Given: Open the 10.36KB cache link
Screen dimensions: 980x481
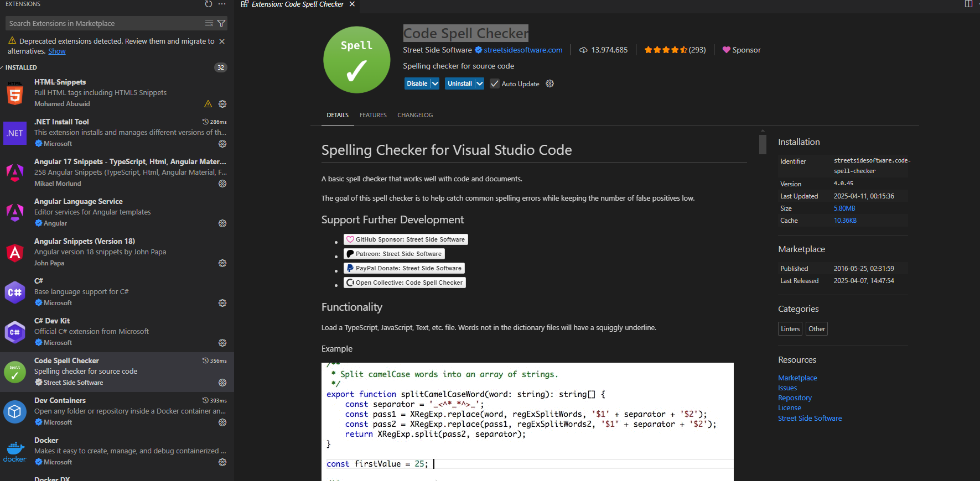Looking at the screenshot, I should tap(845, 221).
